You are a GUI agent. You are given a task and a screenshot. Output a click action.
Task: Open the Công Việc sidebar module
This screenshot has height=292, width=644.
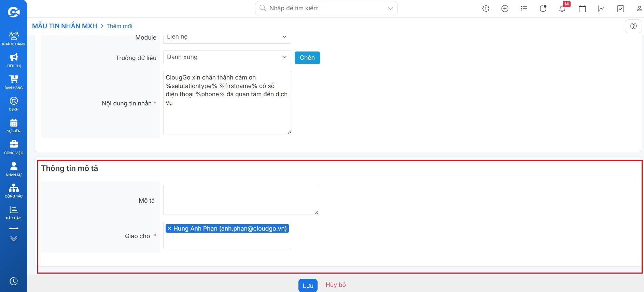14,147
